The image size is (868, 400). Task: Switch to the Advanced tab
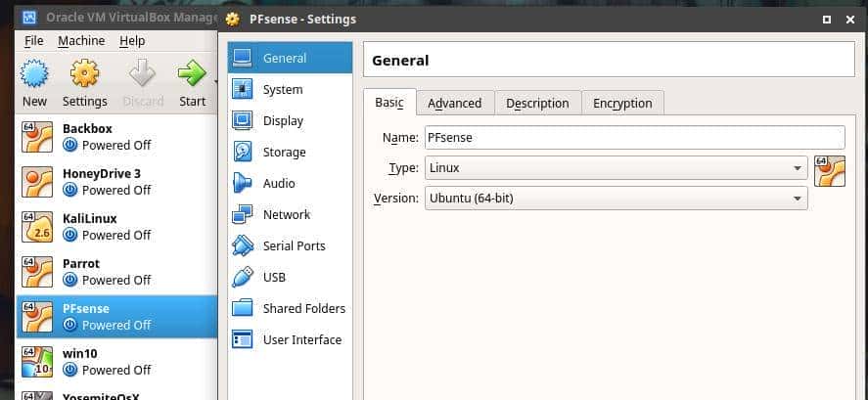click(x=454, y=103)
